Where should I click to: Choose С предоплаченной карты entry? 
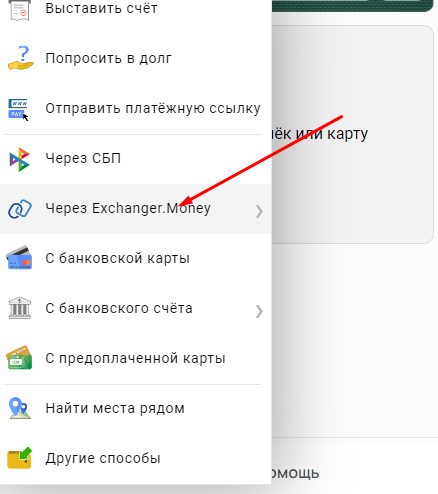click(136, 358)
